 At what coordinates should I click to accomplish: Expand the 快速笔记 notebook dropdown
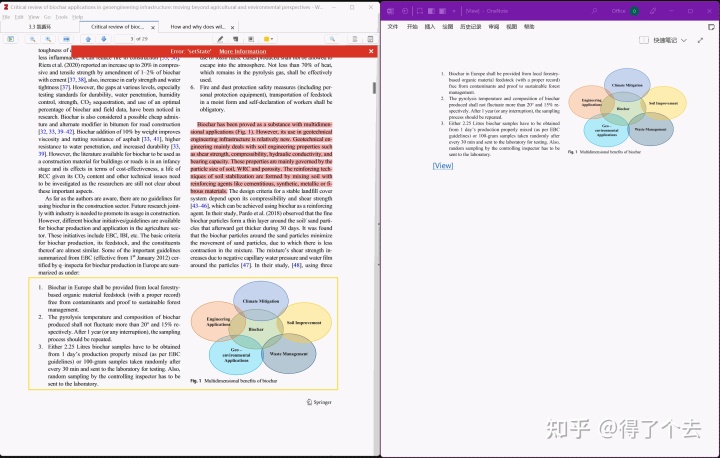click(x=684, y=40)
